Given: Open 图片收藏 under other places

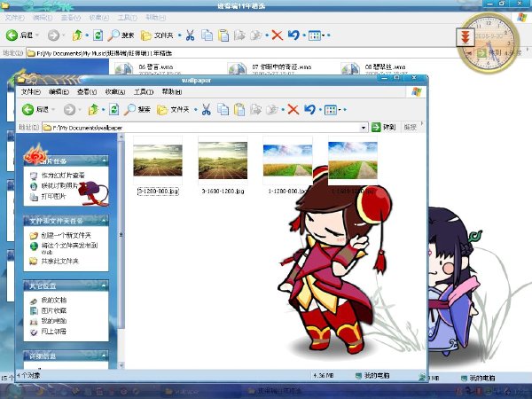Looking at the screenshot, I should [x=53, y=310].
